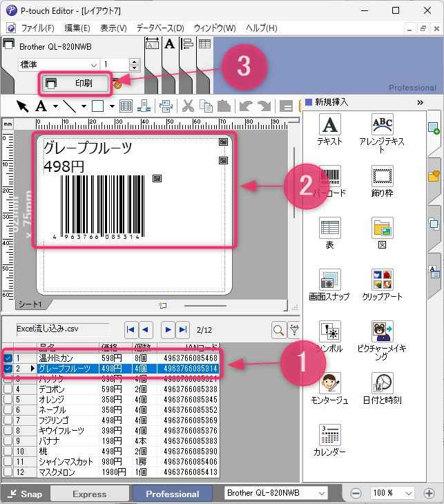Open 画面スナップ screen capture

pyautogui.click(x=329, y=284)
